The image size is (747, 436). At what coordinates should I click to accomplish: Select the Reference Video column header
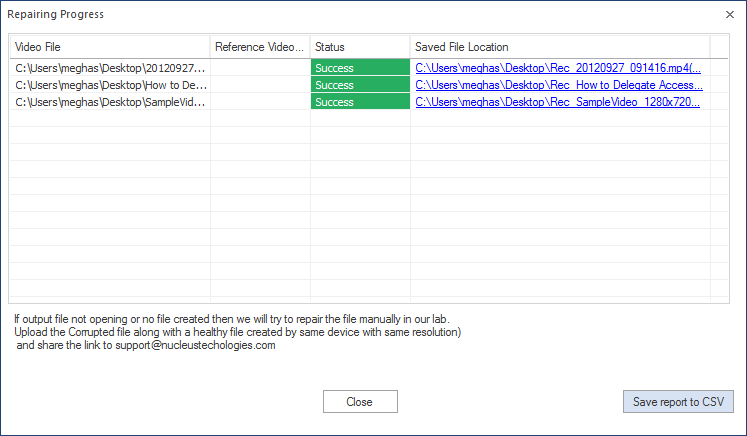click(260, 47)
